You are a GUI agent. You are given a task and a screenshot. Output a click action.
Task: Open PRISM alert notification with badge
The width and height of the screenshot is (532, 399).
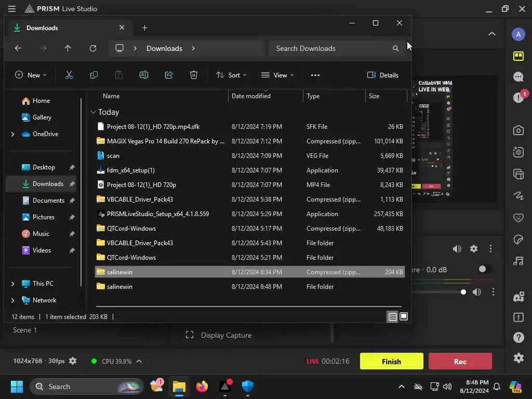(519, 97)
